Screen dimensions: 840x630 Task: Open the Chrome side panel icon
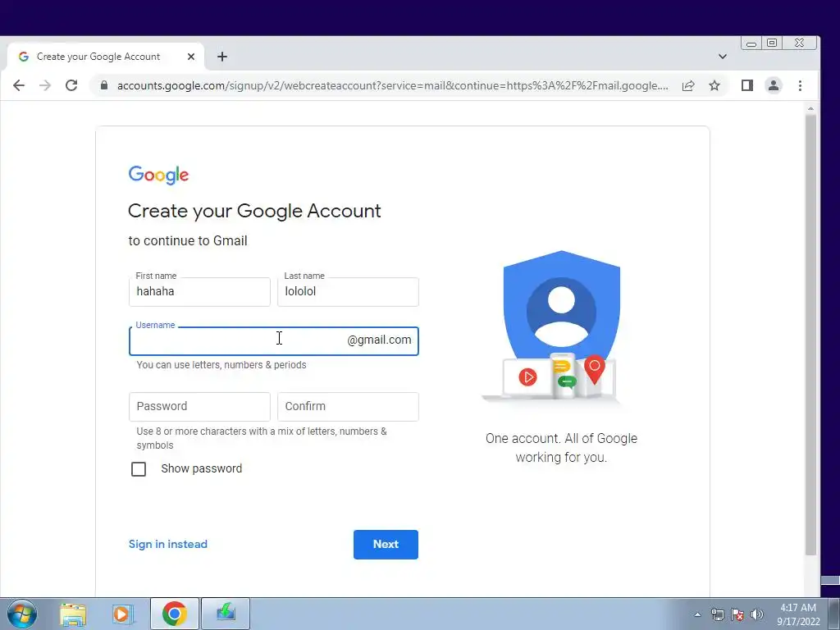[x=747, y=85]
